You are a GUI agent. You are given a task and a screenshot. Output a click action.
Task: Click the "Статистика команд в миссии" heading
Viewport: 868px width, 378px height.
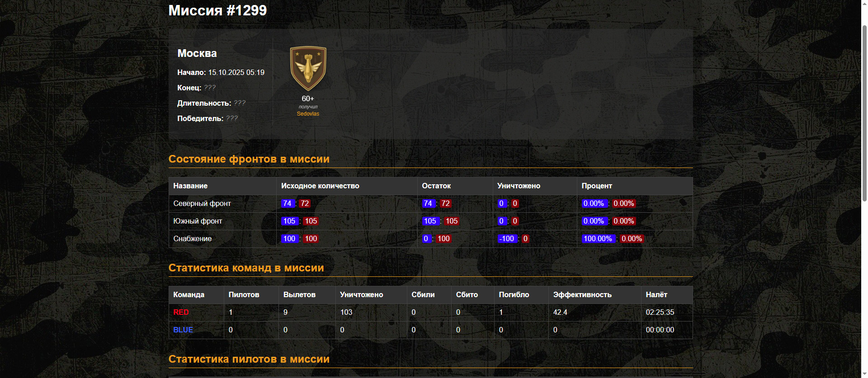point(246,268)
